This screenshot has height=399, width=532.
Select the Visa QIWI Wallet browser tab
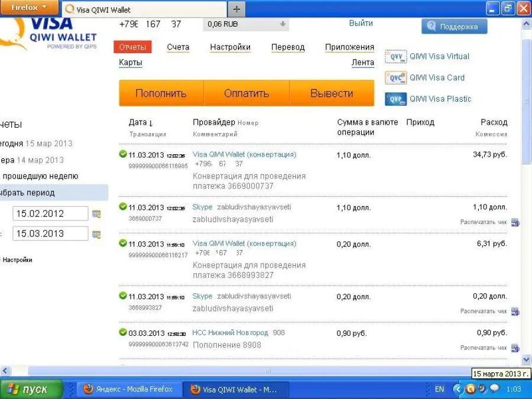144,9
